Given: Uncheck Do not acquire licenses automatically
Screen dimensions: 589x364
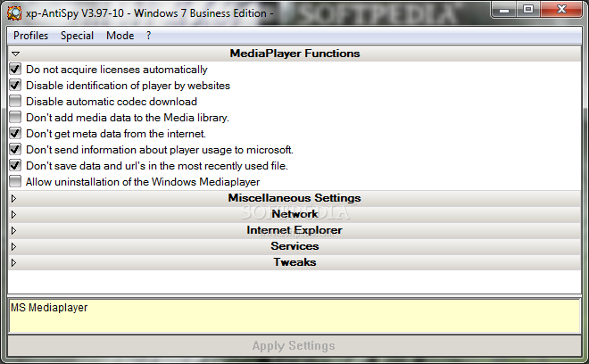Looking at the screenshot, I should pos(15,69).
